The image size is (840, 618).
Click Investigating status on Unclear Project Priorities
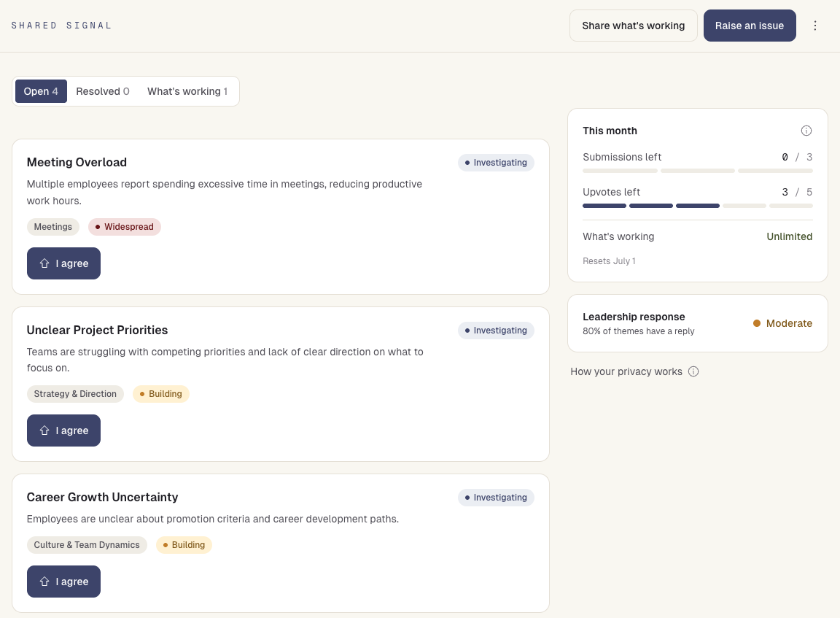tap(496, 331)
